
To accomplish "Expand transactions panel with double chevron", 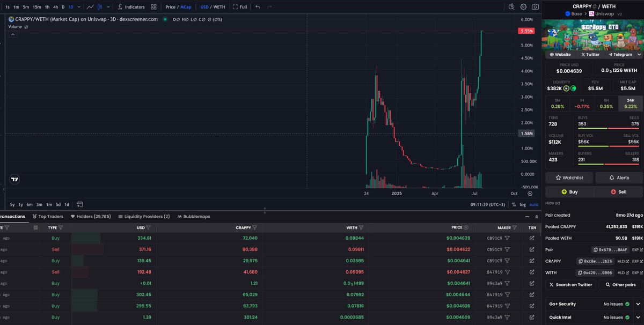I will pyautogui.click(x=537, y=217).
